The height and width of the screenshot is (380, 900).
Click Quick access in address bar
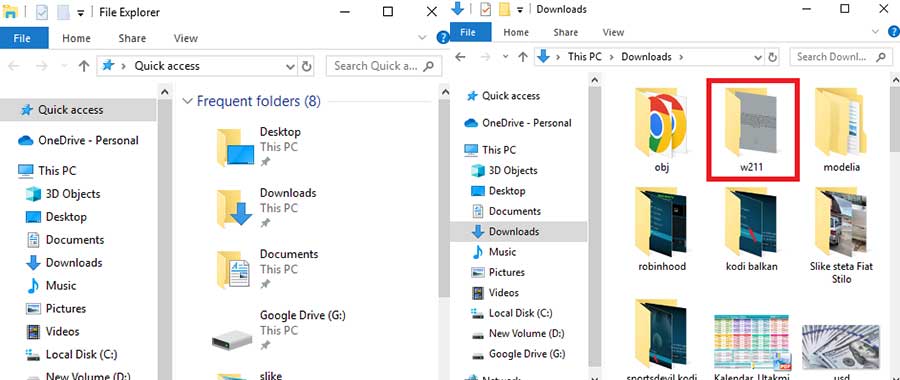167,66
